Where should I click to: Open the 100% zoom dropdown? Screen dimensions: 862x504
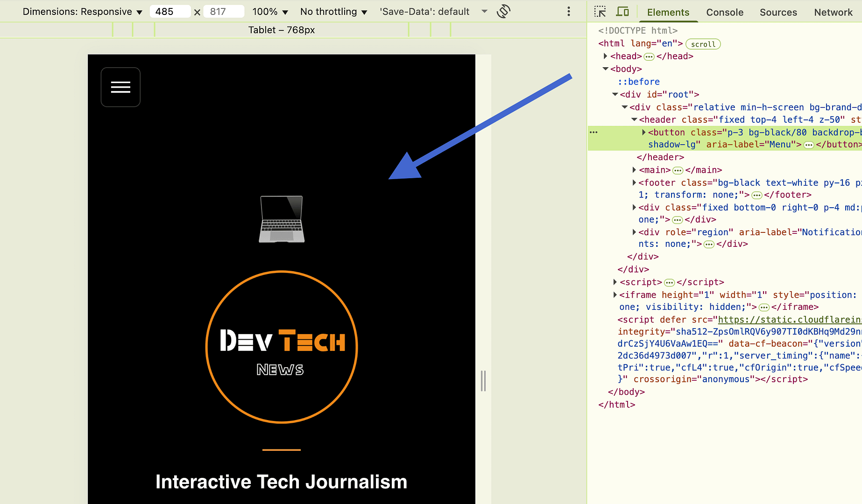[270, 12]
